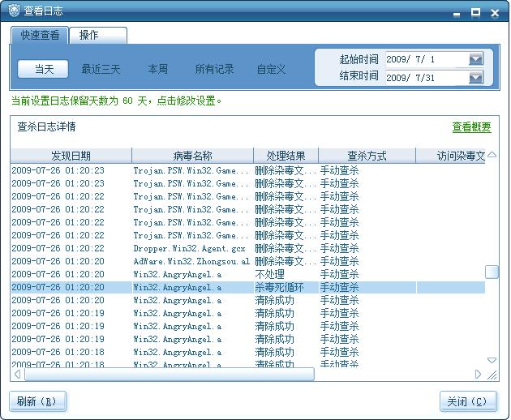This screenshot has height=420, width=511.
Task: Click the scroll right arrow of log list
Action: [x=478, y=374]
